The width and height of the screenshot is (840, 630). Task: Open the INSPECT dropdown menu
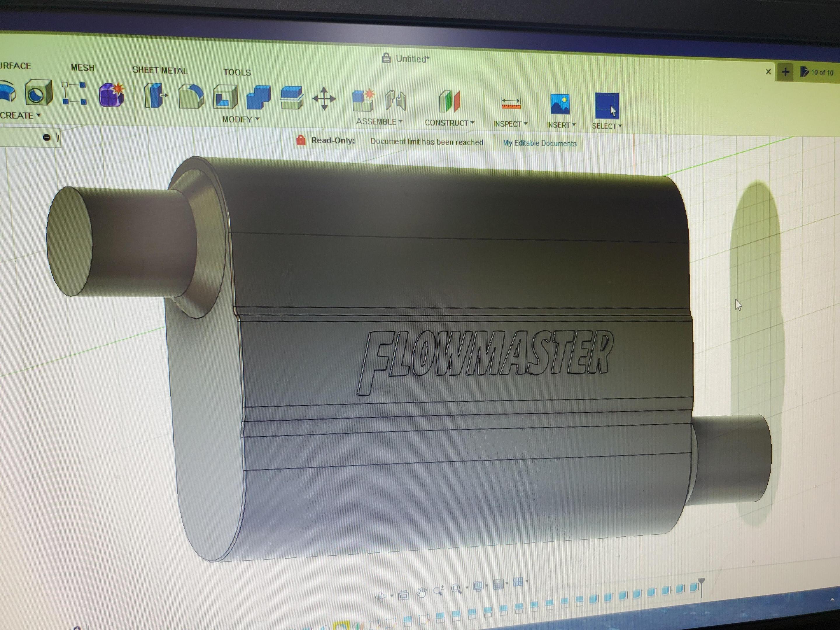point(510,124)
